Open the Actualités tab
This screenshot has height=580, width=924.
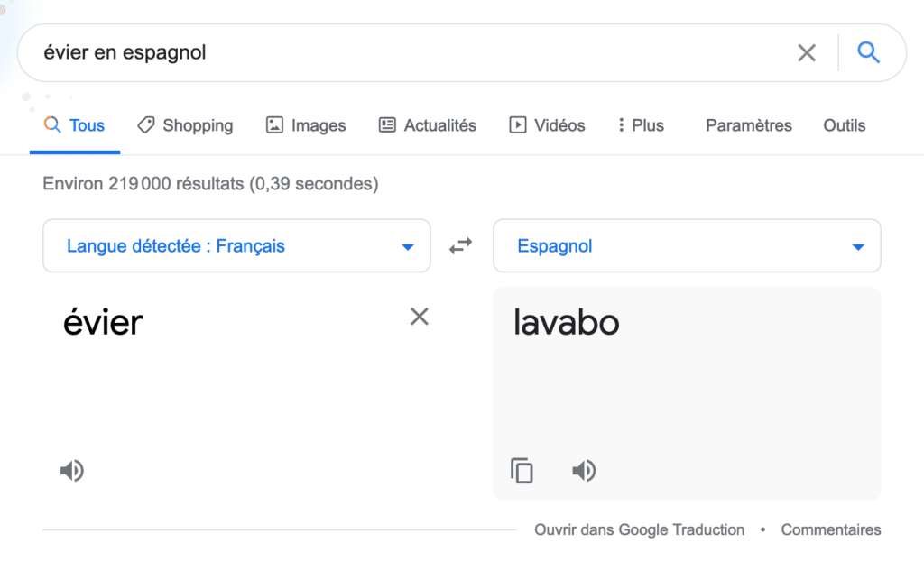[427, 125]
